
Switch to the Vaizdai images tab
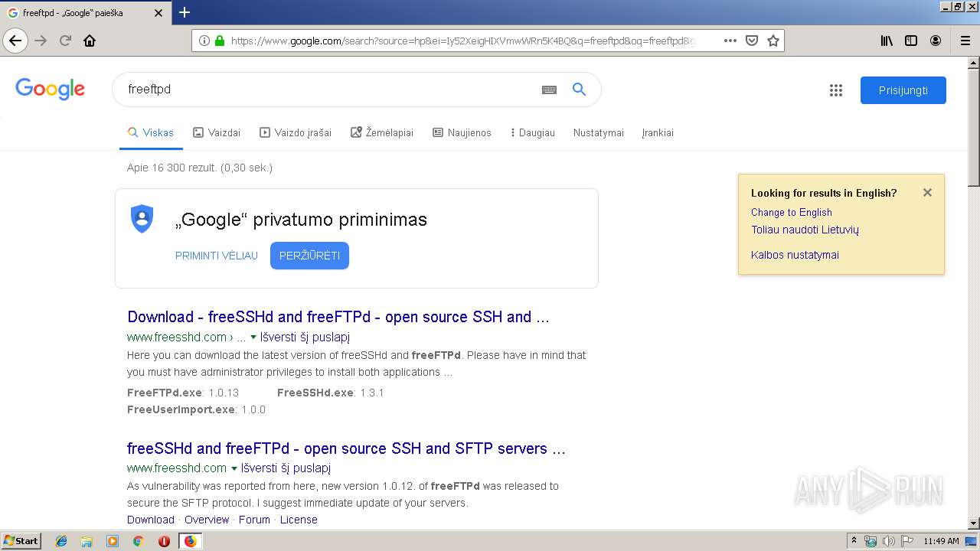click(217, 132)
